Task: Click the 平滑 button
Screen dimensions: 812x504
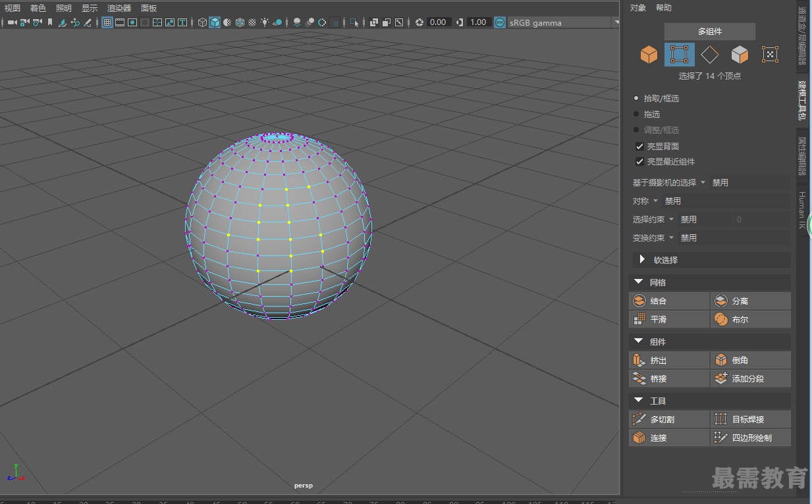Action: (669, 320)
